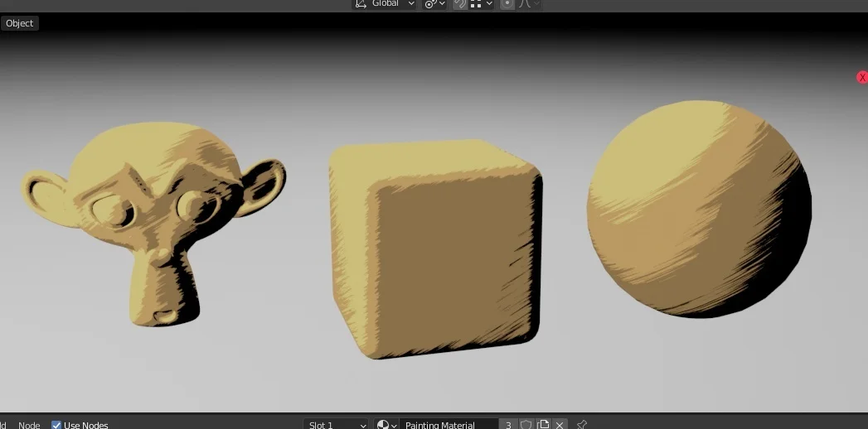Image resolution: width=868 pixels, height=429 pixels.
Task: Toggle the Use Nodes checkbox
Action: 56,425
